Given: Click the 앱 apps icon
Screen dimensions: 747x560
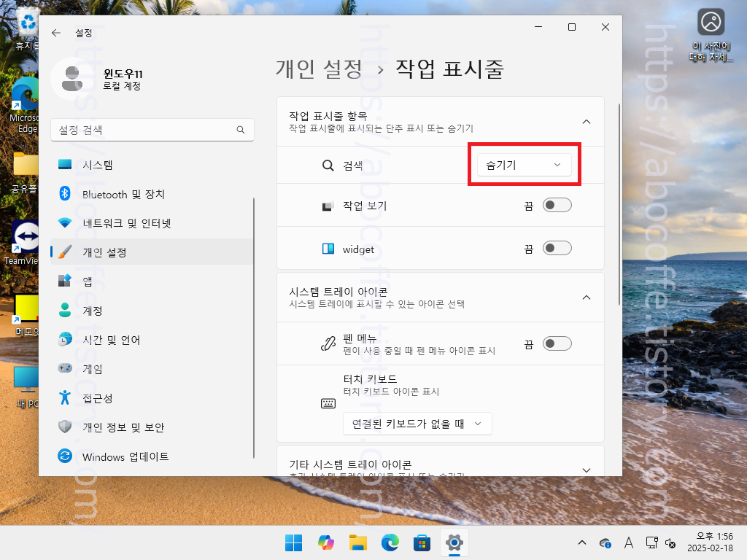Looking at the screenshot, I should point(65,281).
